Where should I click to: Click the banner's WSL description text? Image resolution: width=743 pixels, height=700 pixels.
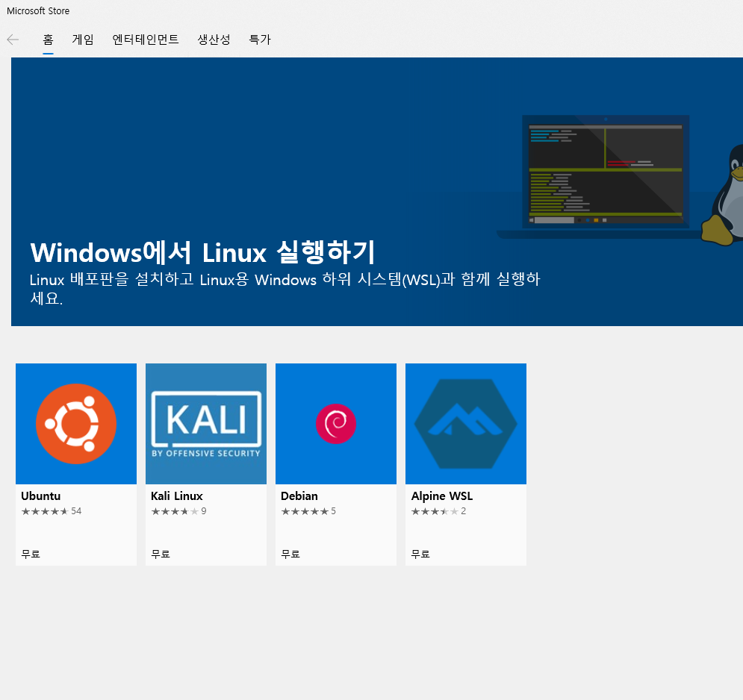[x=285, y=288]
